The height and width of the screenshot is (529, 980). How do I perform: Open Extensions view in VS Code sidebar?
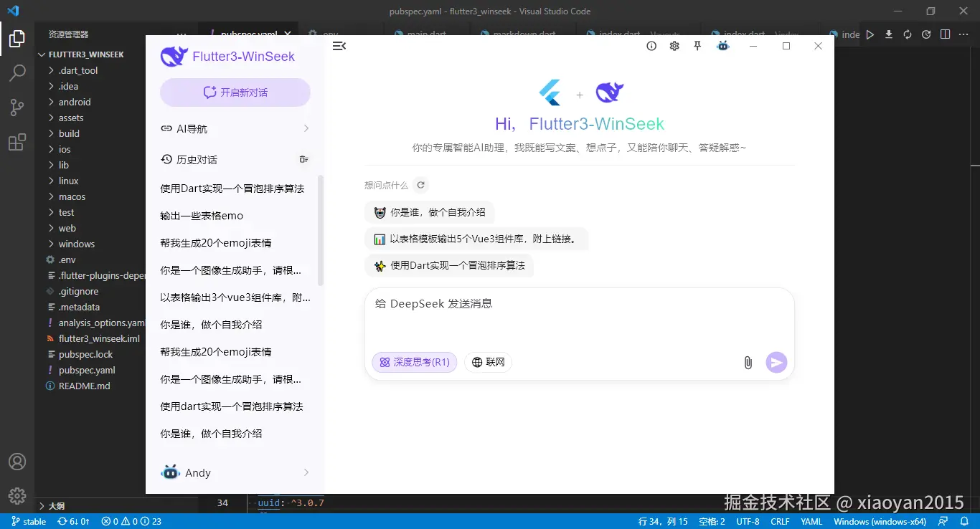click(17, 142)
